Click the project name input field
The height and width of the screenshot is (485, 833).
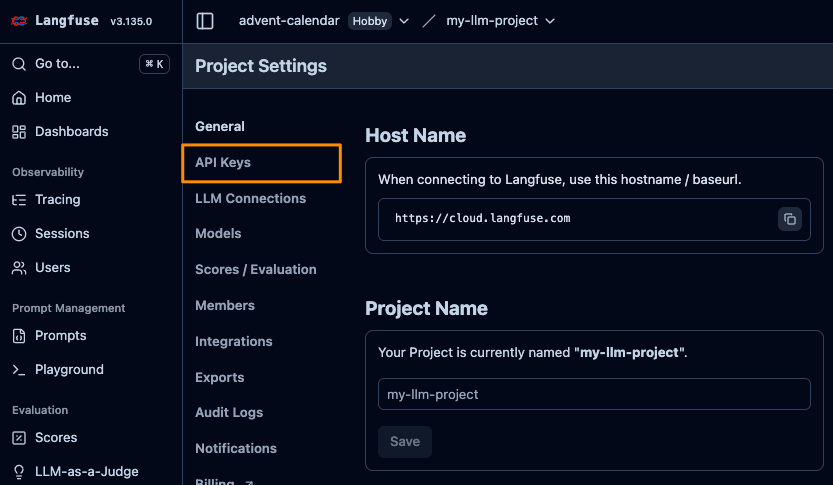(593, 394)
